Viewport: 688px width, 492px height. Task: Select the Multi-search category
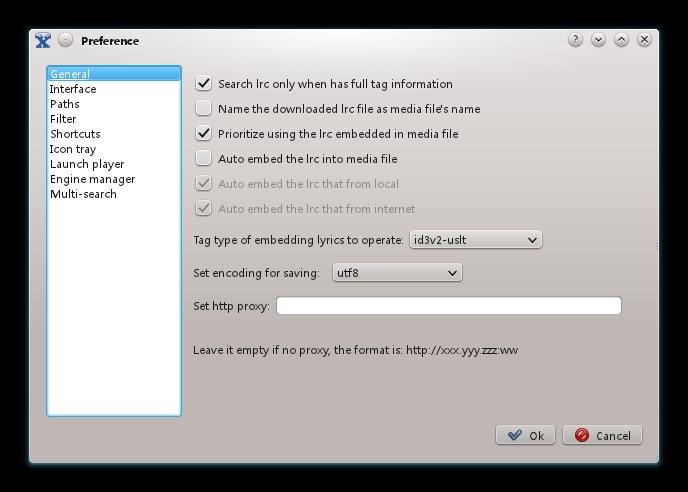[114, 194]
